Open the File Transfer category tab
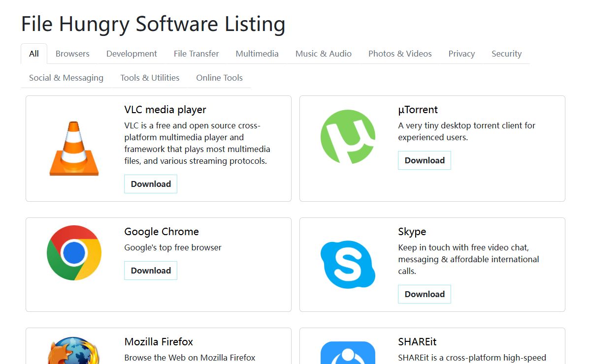The image size is (591, 364). click(x=196, y=54)
